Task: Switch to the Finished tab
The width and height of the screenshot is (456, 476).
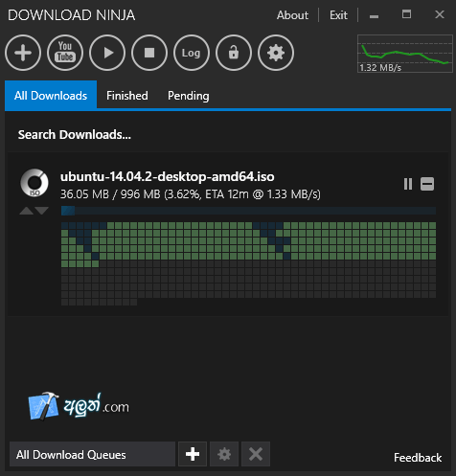Action: click(x=127, y=96)
